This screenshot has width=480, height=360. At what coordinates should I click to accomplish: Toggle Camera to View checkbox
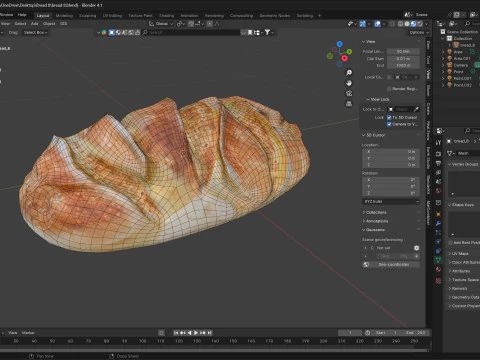[389, 124]
